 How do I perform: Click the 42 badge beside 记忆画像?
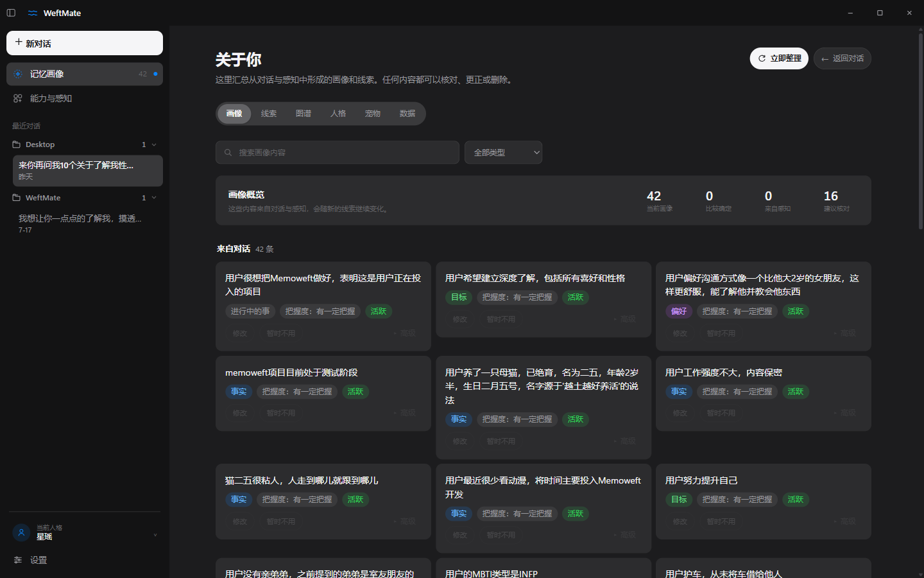coord(142,74)
